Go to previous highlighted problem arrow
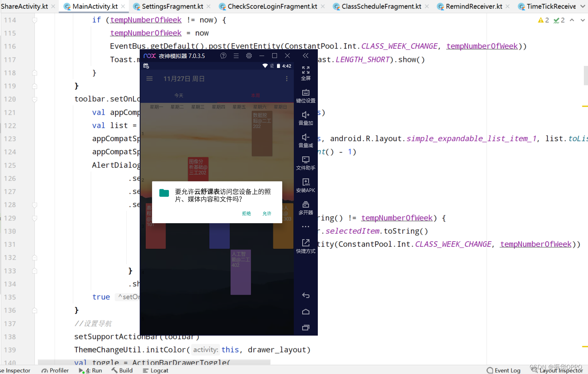 point(572,20)
